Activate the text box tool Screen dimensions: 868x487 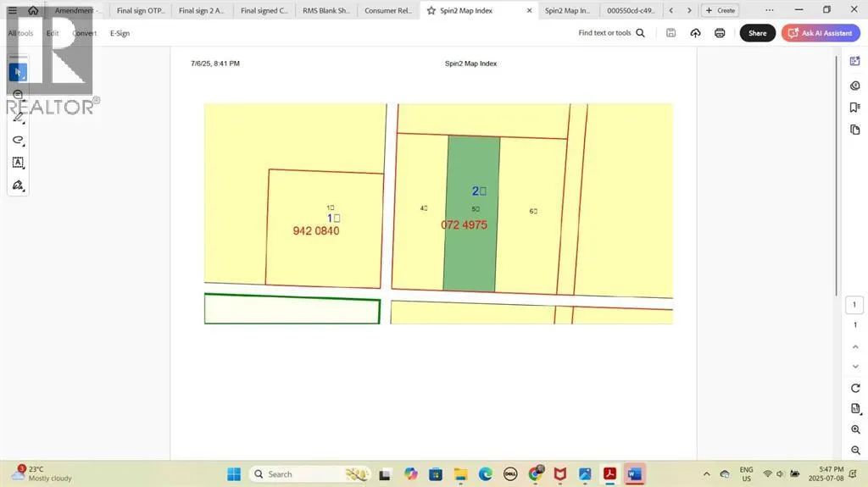[18, 162]
